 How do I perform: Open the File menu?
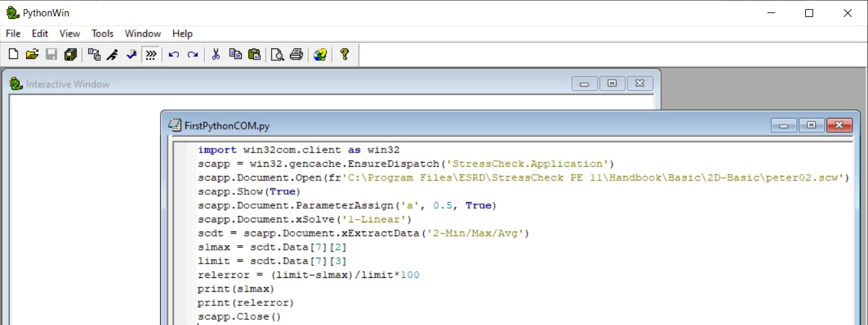[13, 33]
